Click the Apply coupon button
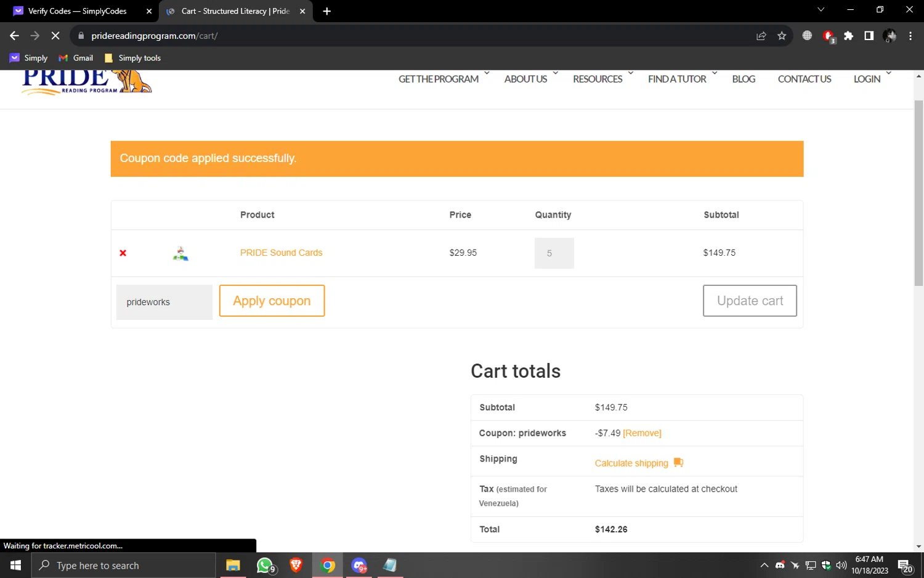Screen dimensions: 924x578 [x=272, y=301]
